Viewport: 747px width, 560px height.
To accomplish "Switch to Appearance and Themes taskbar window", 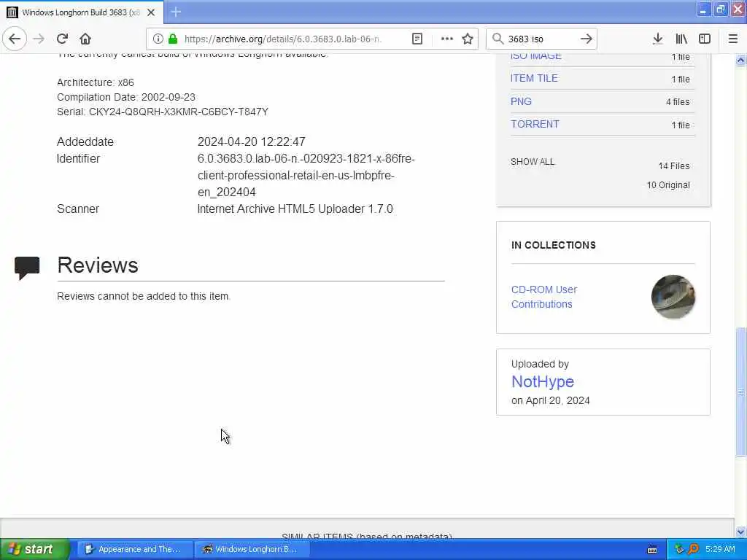I will point(135,549).
